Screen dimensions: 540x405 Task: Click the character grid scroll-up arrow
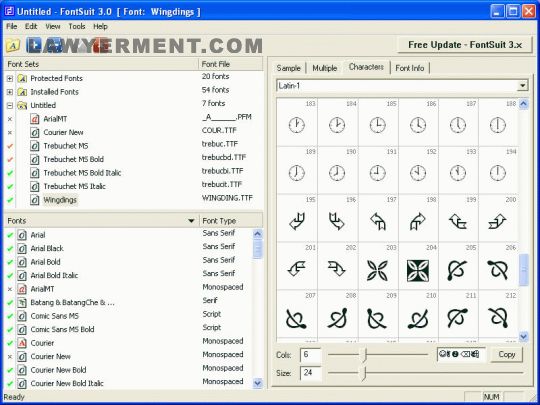click(523, 104)
